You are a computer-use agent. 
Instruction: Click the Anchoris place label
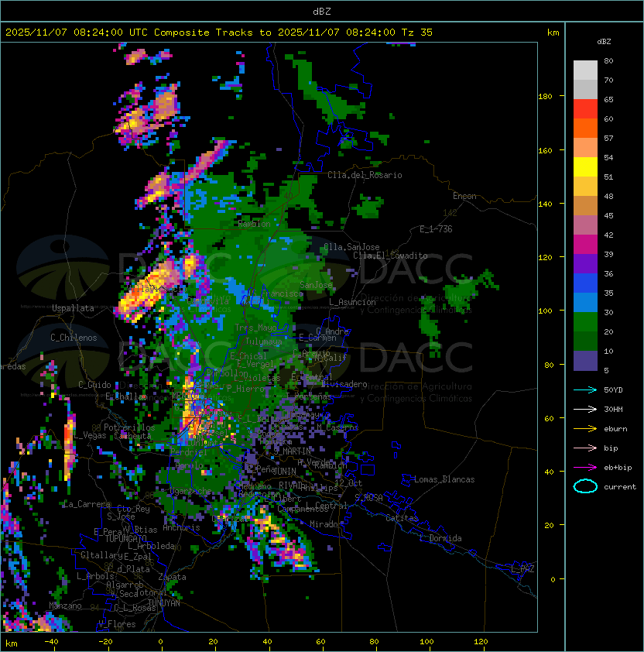tap(181, 527)
